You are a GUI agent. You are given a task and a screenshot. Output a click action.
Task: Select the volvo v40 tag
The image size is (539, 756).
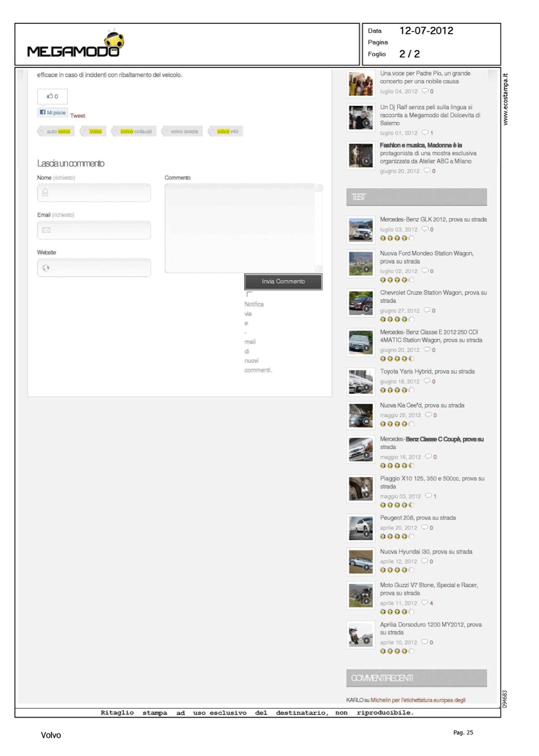[226, 132]
